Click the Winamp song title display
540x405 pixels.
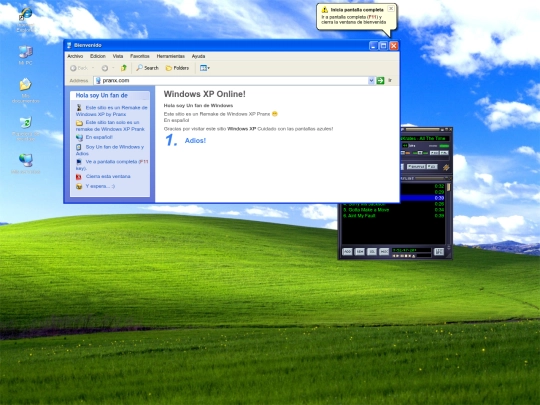[424, 138]
